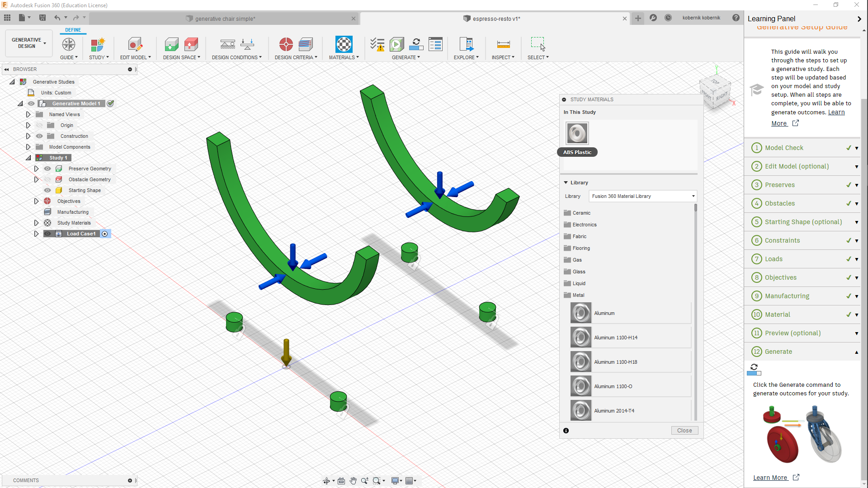
Task: Toggle visibility of Obstacle Geometry
Action: pos(47,179)
